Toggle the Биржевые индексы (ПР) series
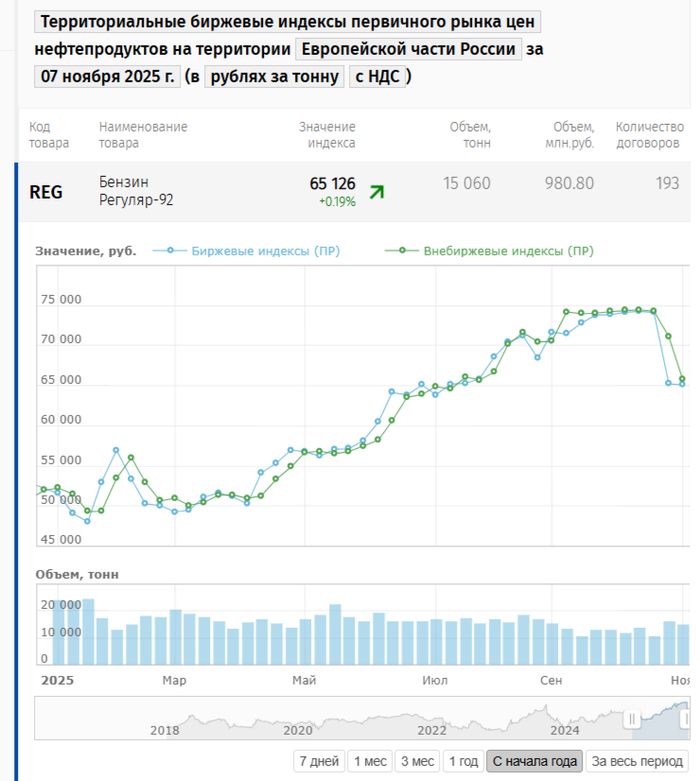The image size is (700, 781). point(265,251)
